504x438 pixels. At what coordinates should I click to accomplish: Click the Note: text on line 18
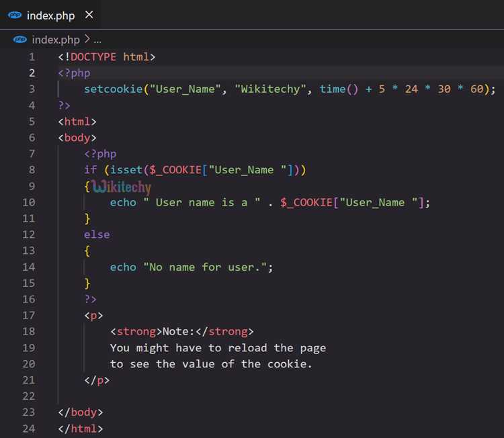tap(179, 332)
